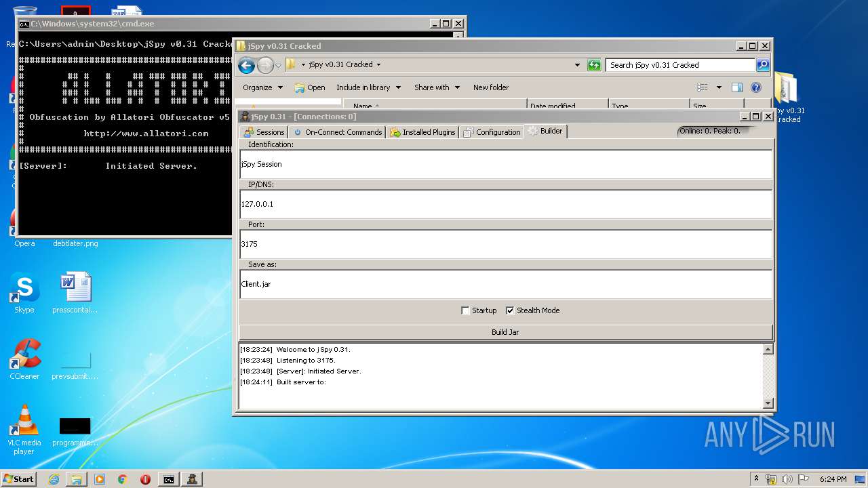Click log scrollbar up arrow in jSpy
Viewport: 868px width, 488px height.
[x=768, y=350]
